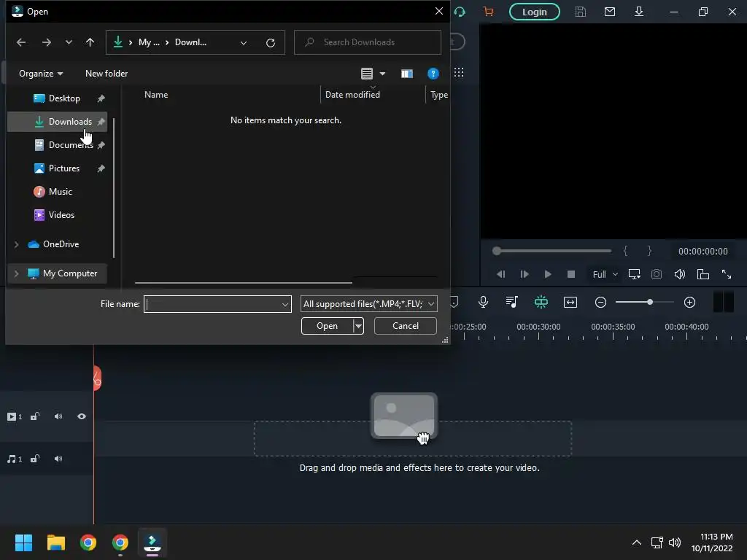The height and width of the screenshot is (560, 747).
Task: Open the supported file types dropdown
Action: tap(368, 304)
